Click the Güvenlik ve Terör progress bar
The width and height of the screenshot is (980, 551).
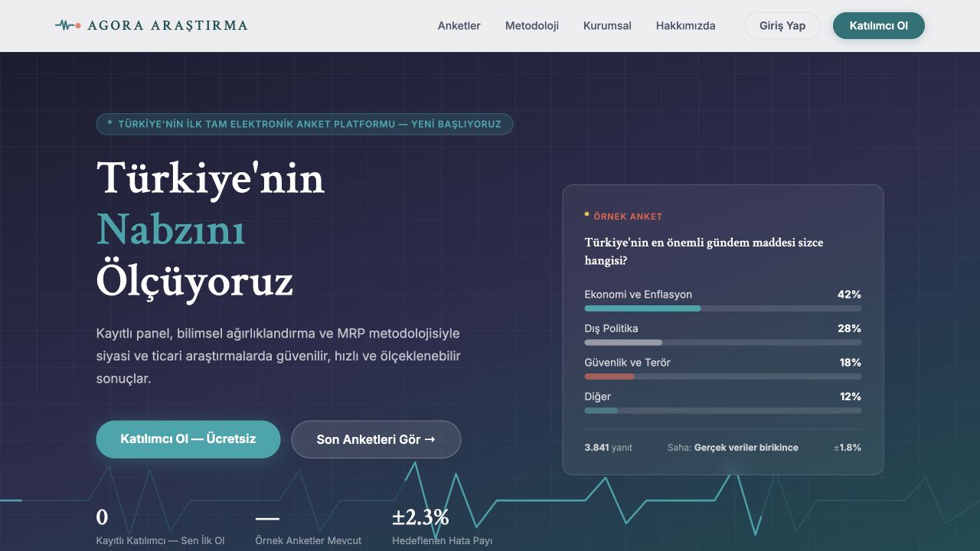pyautogui.click(x=723, y=377)
